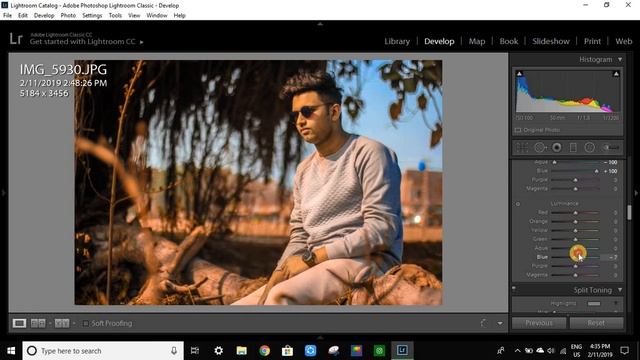The width and height of the screenshot is (640, 360).
Task: Open the Settings menu
Action: 92,16
